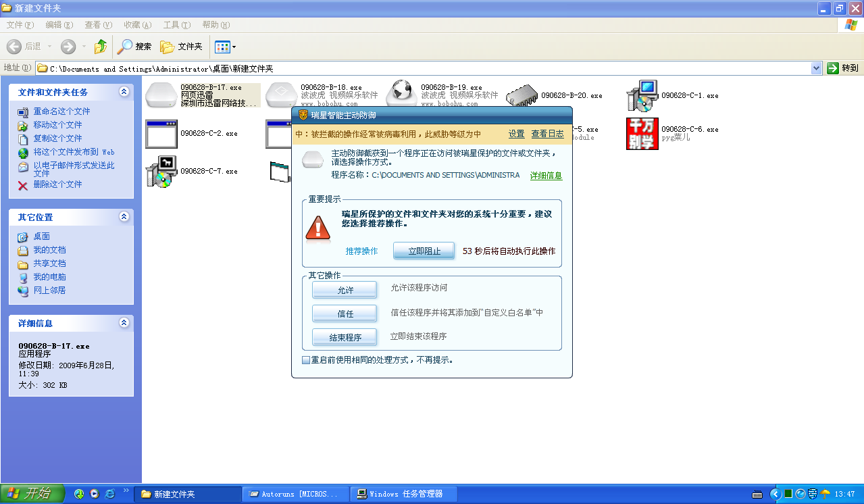Open the 查看日志 view log link
864x504 pixels.
(x=547, y=134)
